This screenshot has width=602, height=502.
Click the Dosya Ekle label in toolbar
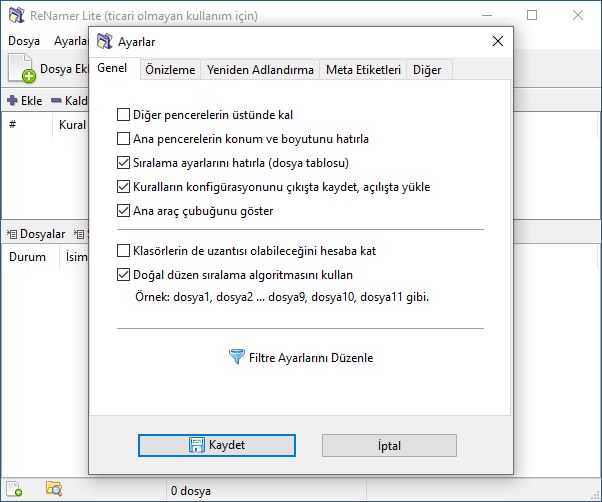(x=64, y=69)
